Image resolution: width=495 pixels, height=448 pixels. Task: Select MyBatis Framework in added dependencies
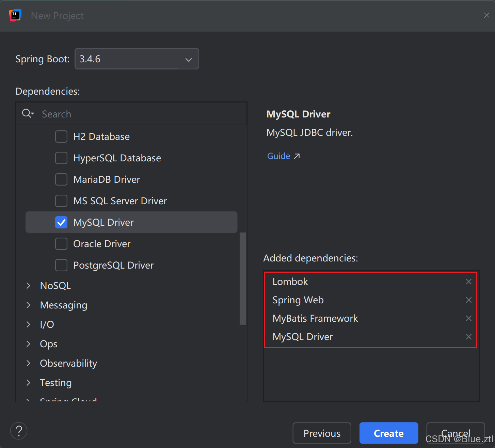pyautogui.click(x=315, y=318)
